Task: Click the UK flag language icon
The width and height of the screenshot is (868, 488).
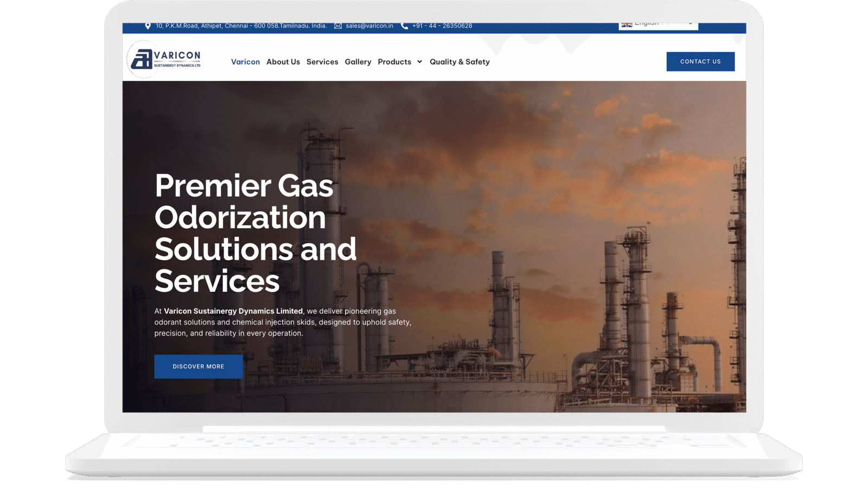Action: (627, 24)
